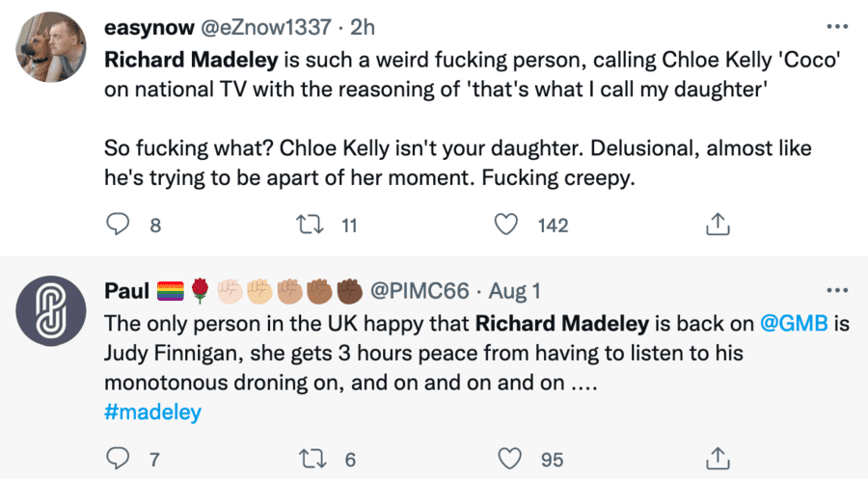Like easynow's tweet with 142 likes
Viewport: 868px width, 479px height.
[x=506, y=226]
